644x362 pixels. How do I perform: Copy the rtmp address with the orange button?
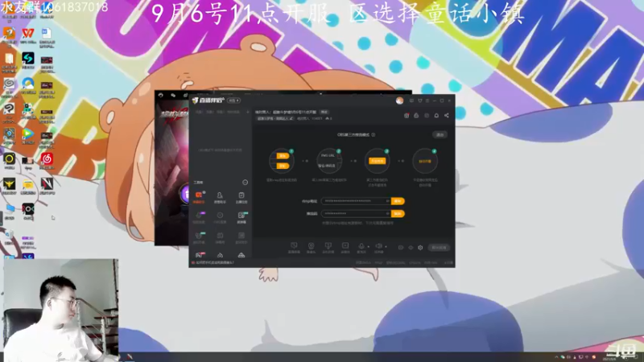pos(398,201)
